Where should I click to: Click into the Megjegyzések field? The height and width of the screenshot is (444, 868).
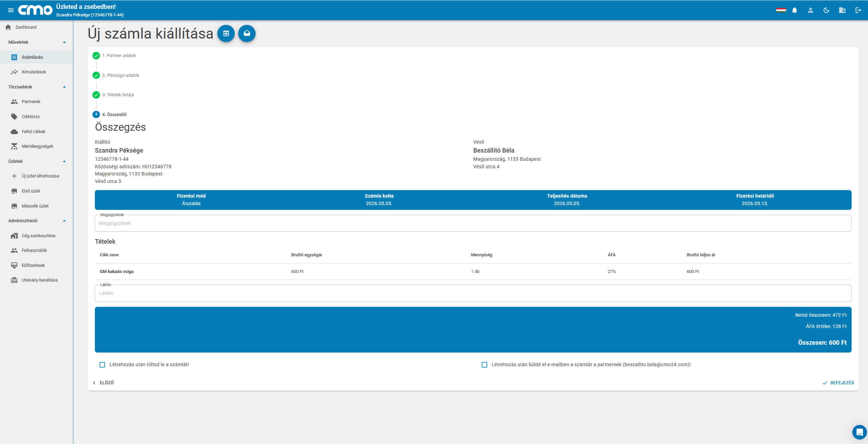click(473, 223)
